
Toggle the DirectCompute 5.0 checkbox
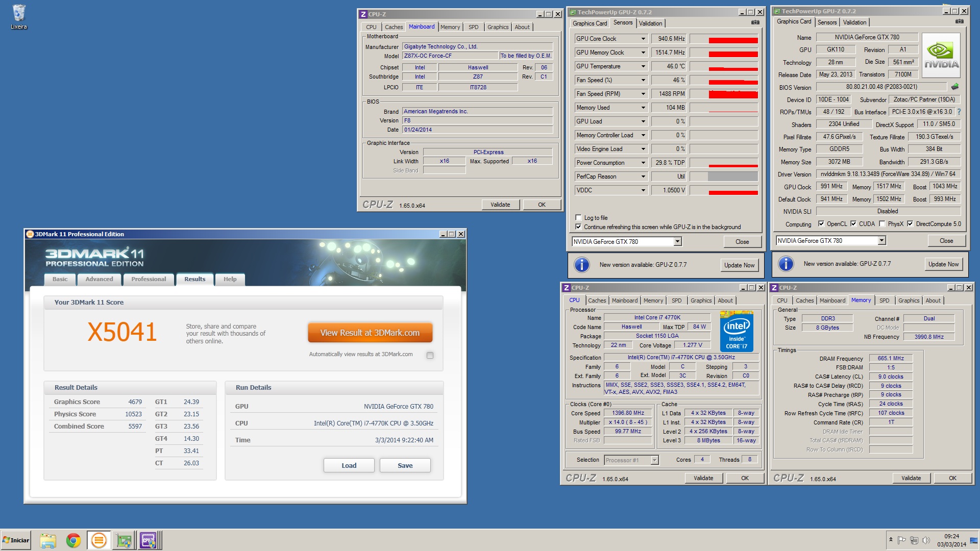point(910,223)
